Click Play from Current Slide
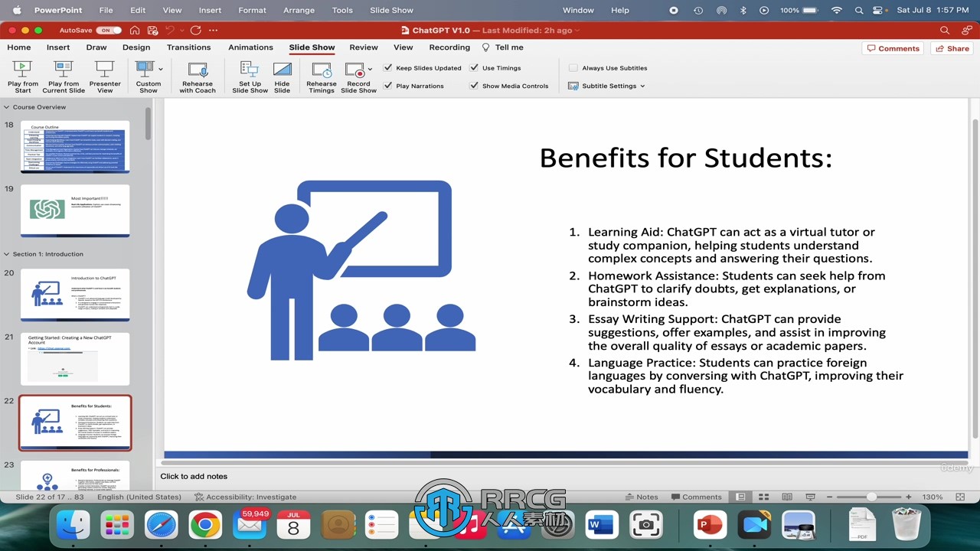Screen dimensions: 980x551 (64, 77)
